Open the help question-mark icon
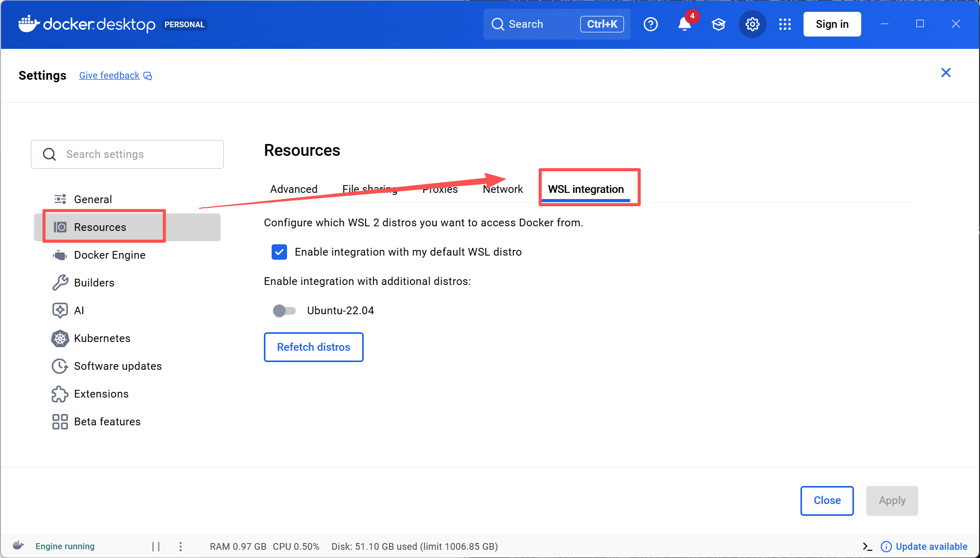Screen dimensions: 980x558 (x=651, y=24)
